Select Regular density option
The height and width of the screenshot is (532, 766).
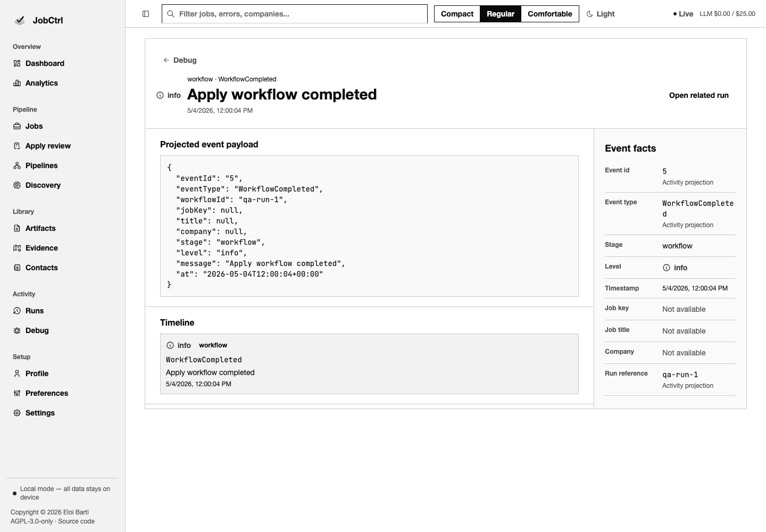(x=501, y=14)
